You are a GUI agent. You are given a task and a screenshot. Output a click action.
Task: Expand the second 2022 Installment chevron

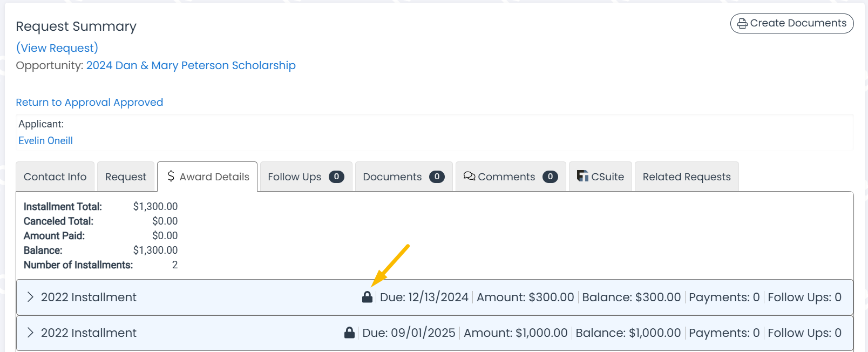[x=30, y=333]
